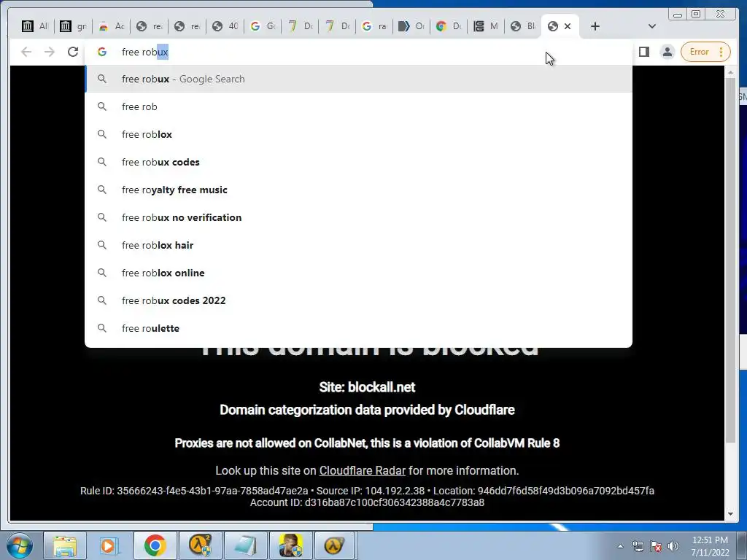Show hidden tray icons arrow

coord(620,546)
